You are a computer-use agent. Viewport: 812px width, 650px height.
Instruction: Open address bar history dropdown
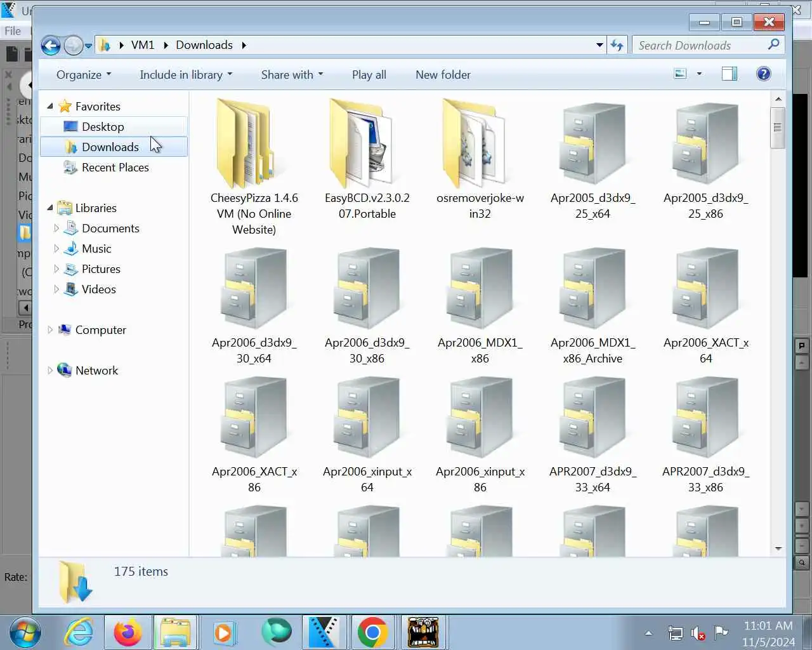tap(599, 45)
